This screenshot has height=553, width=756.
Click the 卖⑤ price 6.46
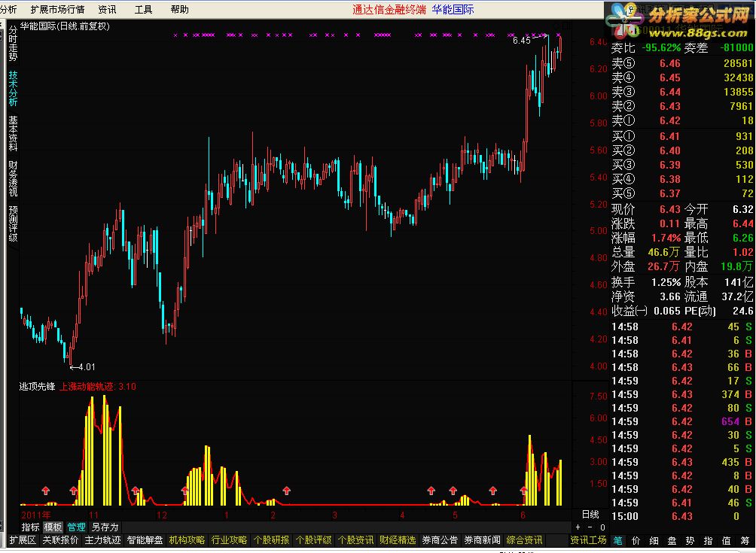click(669, 63)
